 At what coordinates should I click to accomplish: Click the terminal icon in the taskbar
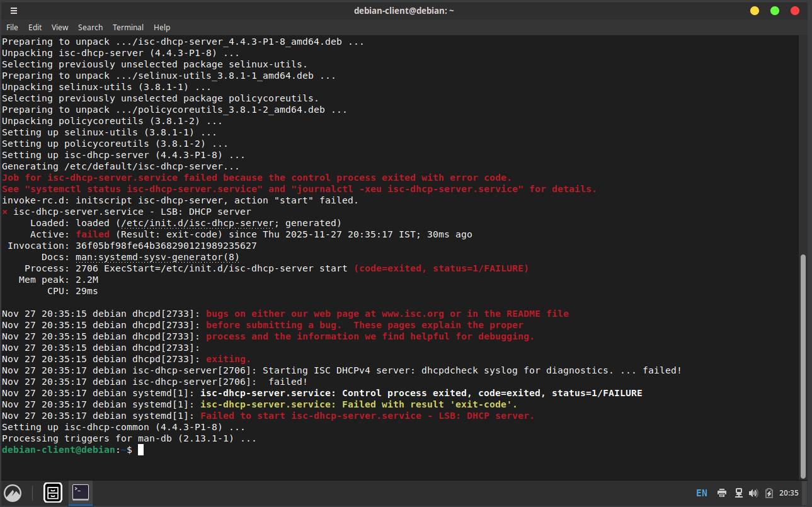(81, 493)
